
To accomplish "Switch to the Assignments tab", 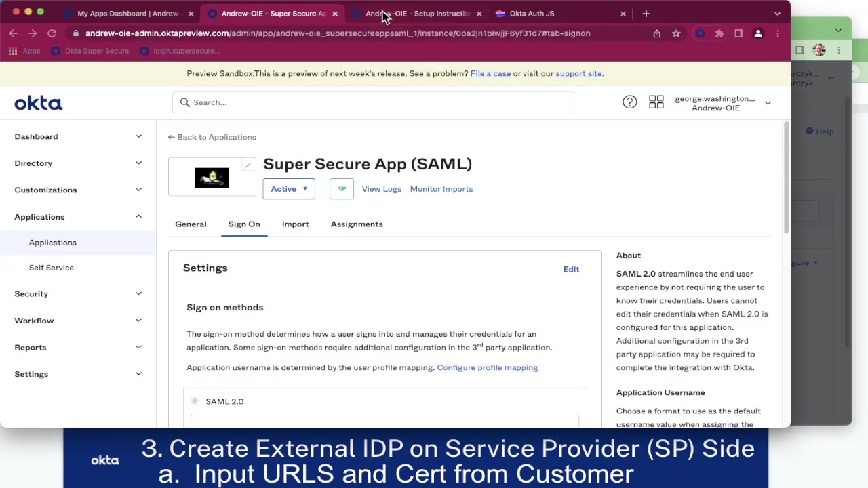I will pos(357,224).
